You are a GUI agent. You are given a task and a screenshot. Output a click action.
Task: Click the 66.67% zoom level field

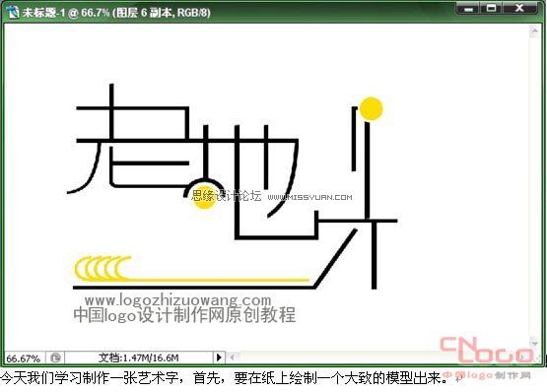[24, 359]
